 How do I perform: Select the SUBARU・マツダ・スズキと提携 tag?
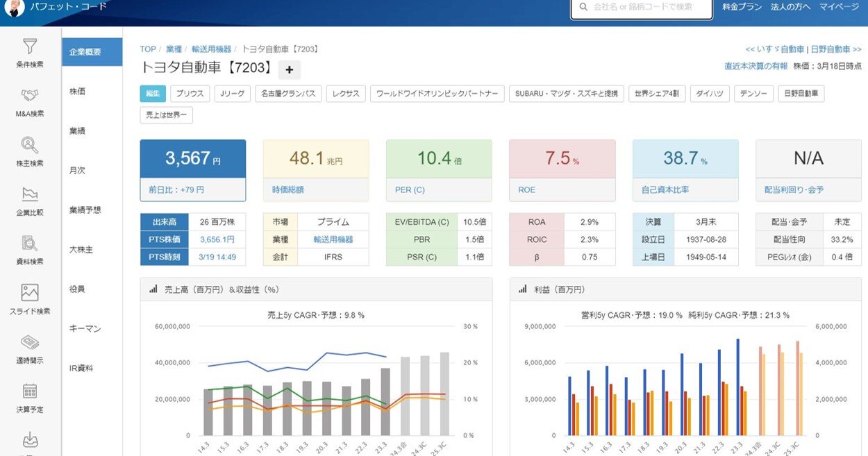(x=566, y=94)
